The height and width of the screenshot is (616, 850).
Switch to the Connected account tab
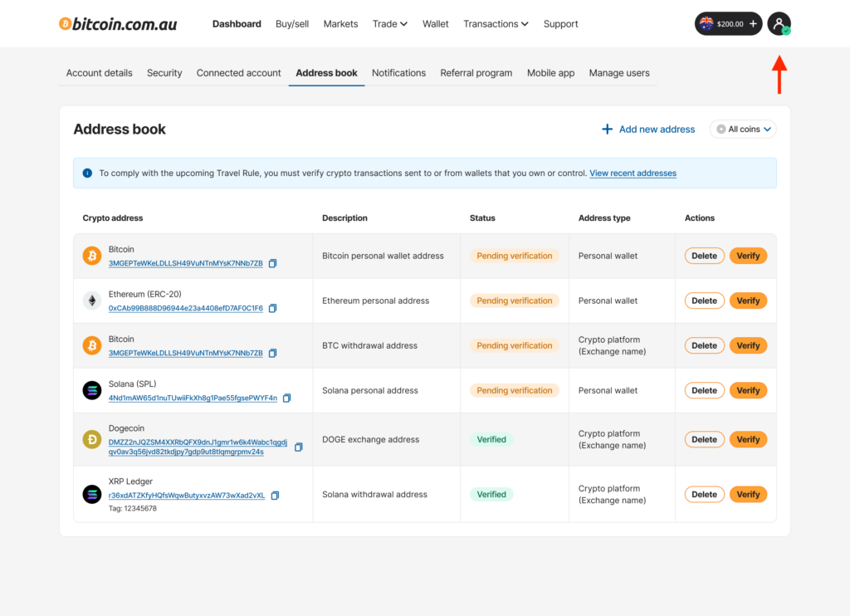(238, 73)
